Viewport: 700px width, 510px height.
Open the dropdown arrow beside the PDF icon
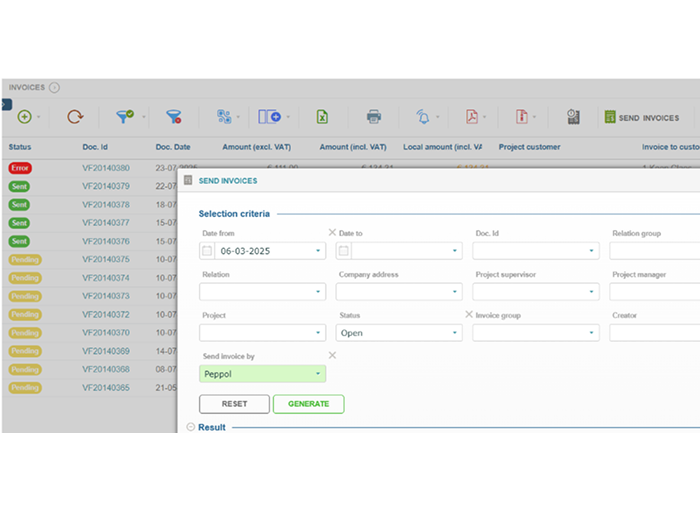tap(485, 117)
